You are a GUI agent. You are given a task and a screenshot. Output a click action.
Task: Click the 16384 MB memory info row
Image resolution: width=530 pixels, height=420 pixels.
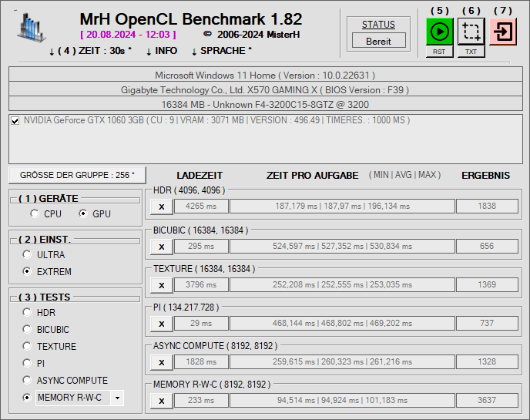tap(266, 104)
